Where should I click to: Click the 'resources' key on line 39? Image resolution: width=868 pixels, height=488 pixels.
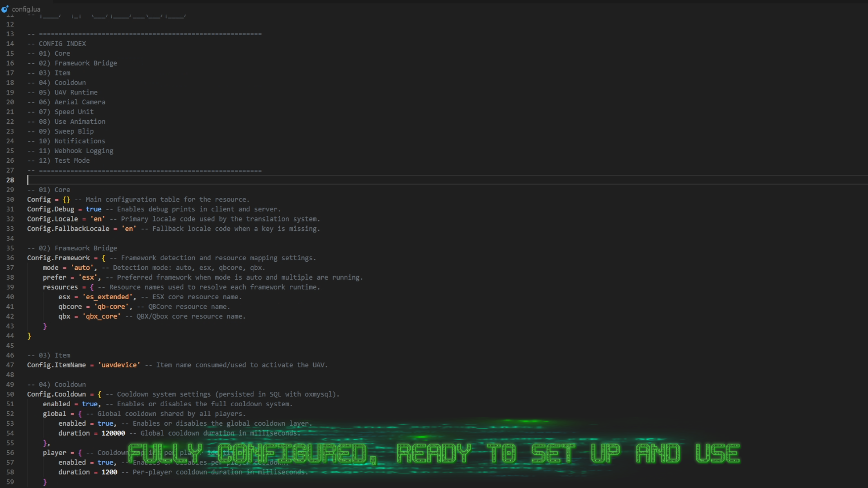point(60,287)
